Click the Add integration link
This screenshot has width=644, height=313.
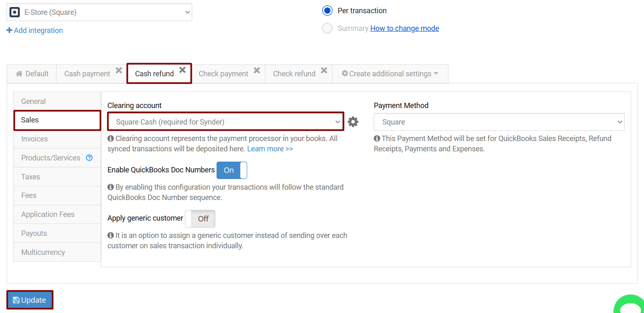click(35, 31)
